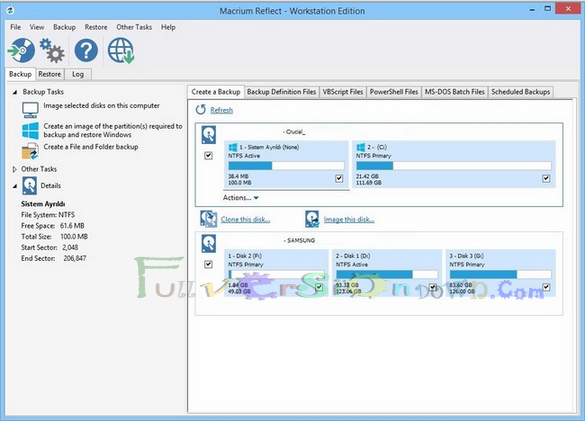The height and width of the screenshot is (422, 585).
Task: Select the Create a Backup tab
Action: pos(216,92)
